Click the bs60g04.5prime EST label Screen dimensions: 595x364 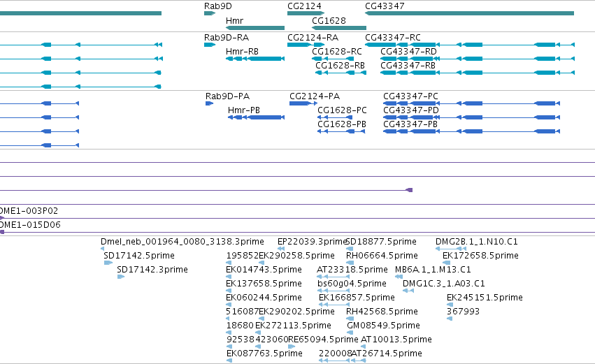(x=352, y=284)
